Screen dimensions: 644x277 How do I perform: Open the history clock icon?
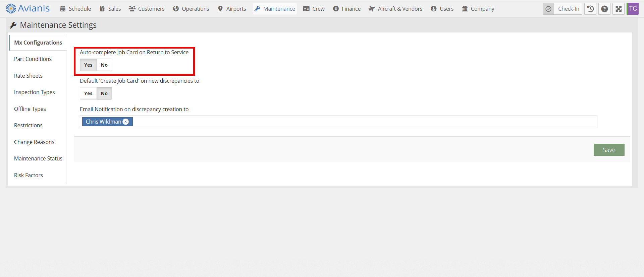pyautogui.click(x=590, y=9)
